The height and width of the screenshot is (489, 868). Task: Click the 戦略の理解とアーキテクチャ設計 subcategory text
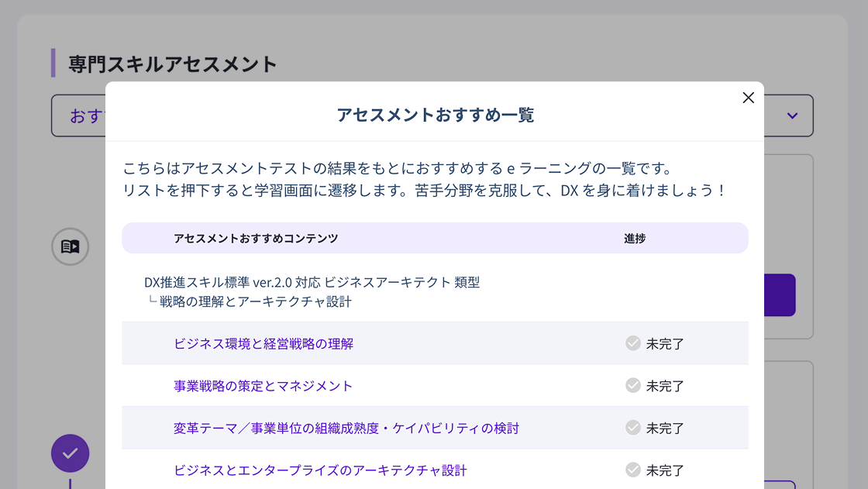255,301
